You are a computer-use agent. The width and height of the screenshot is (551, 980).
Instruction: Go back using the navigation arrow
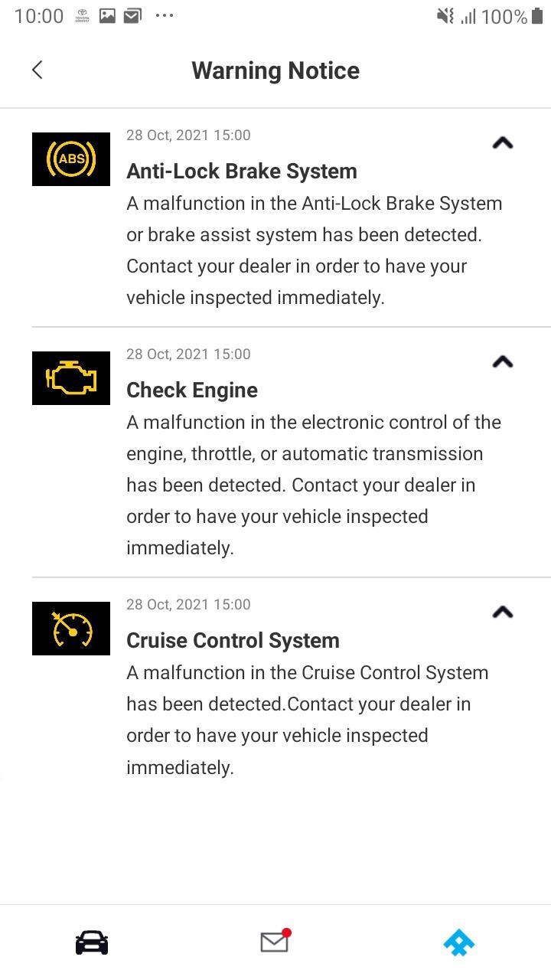[37, 69]
